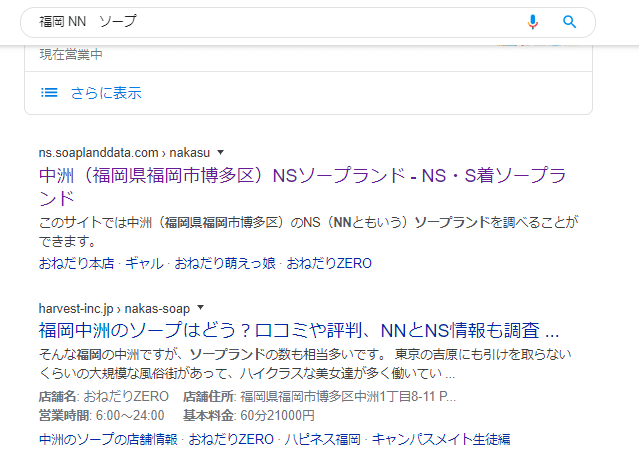Click the URL text ns.soaplanddata.com › nakasu

coord(124,153)
